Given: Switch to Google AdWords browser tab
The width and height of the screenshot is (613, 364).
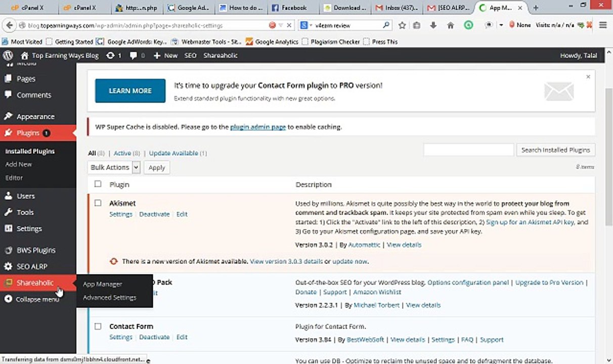Looking at the screenshot, I should click(189, 8).
